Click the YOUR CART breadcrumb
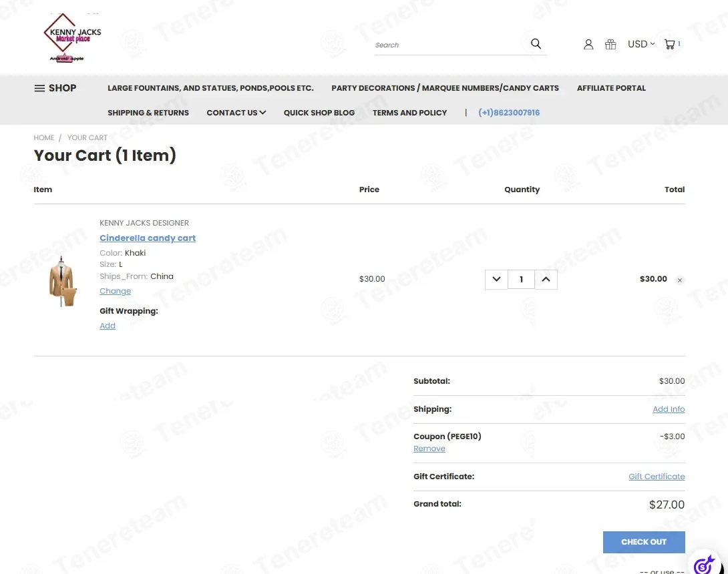Screen dimensions: 728x574 pos(87,137)
